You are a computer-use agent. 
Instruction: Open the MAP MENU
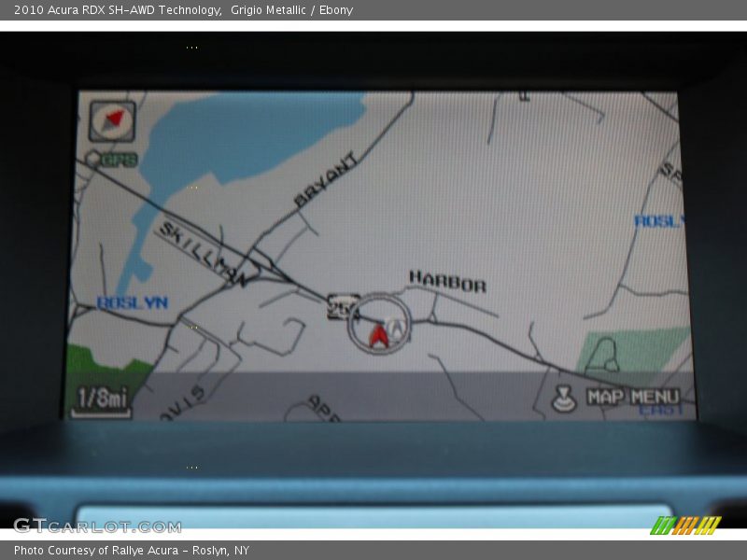point(633,397)
